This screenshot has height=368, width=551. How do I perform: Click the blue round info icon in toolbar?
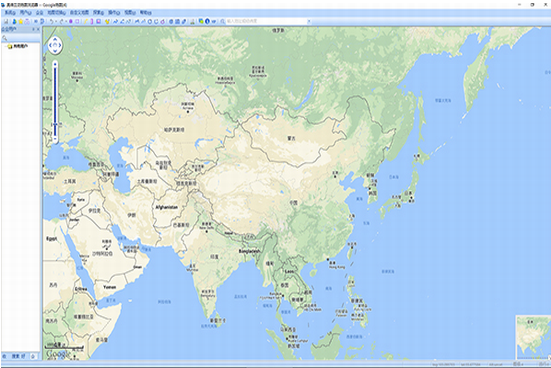point(207,21)
